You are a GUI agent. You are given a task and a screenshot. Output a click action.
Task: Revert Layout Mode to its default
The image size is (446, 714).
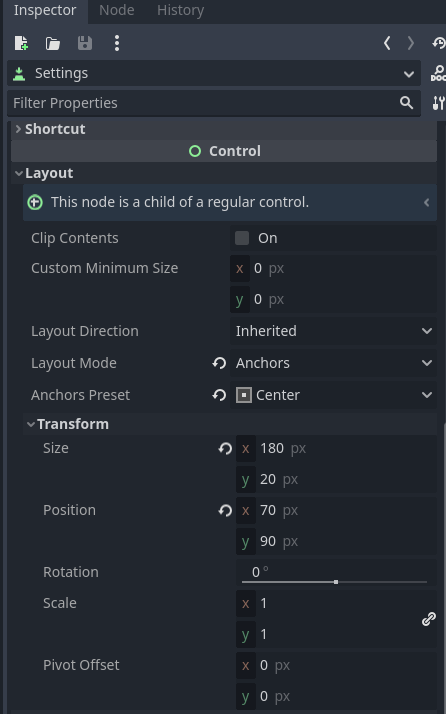coord(219,363)
